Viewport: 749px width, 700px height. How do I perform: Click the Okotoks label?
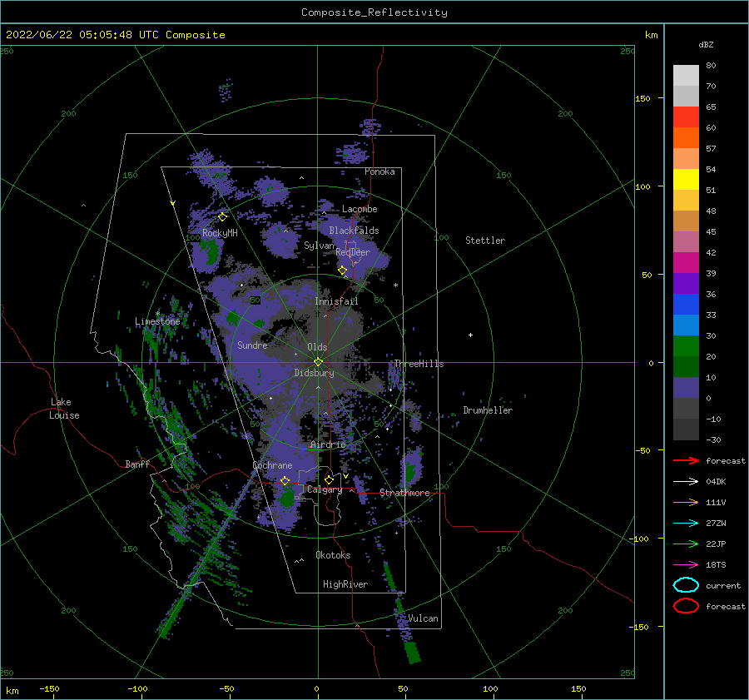click(x=333, y=554)
